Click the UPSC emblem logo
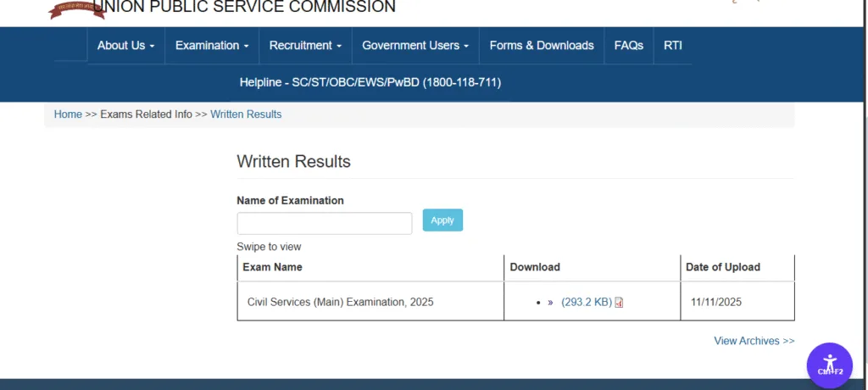This screenshot has height=390, width=868. click(77, 9)
